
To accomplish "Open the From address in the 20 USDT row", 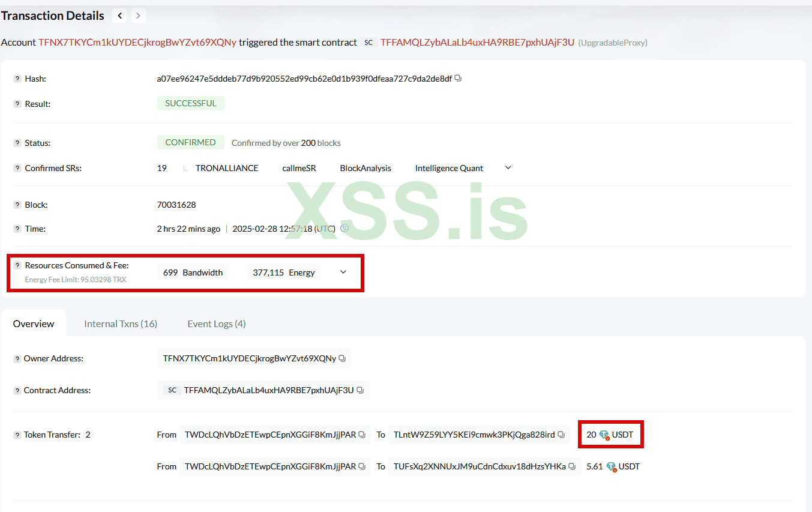I will (x=270, y=435).
